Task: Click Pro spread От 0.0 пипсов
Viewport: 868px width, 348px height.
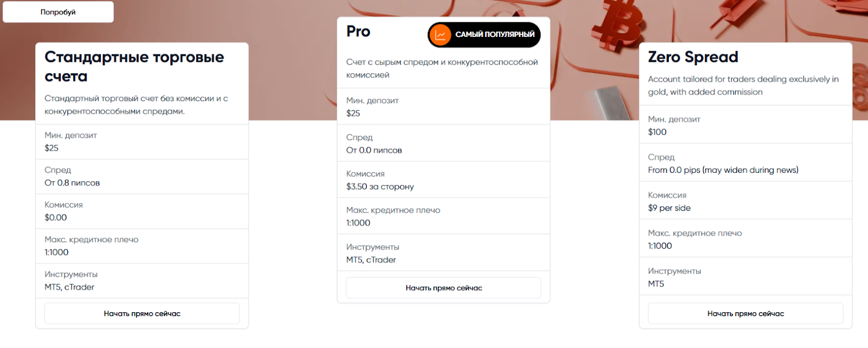Action: click(x=374, y=150)
